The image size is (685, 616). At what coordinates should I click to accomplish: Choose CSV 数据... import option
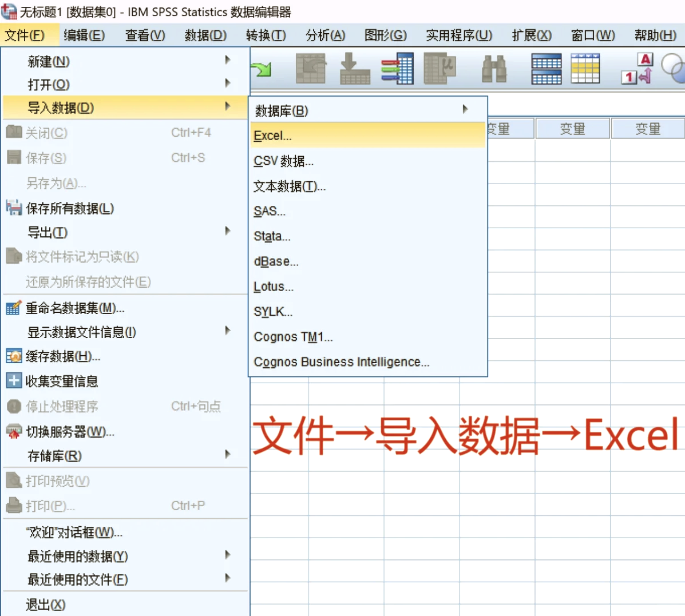pos(368,161)
